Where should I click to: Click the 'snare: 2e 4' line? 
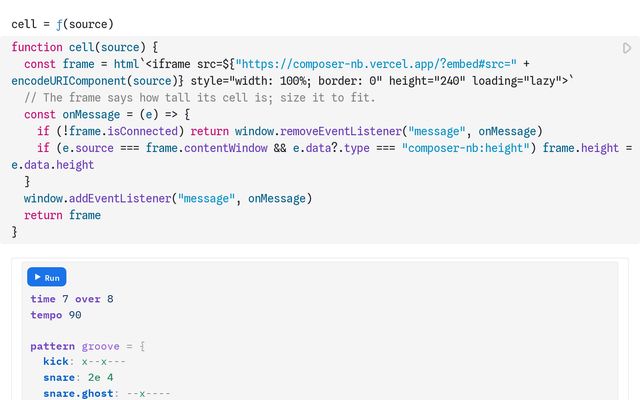pos(78,378)
